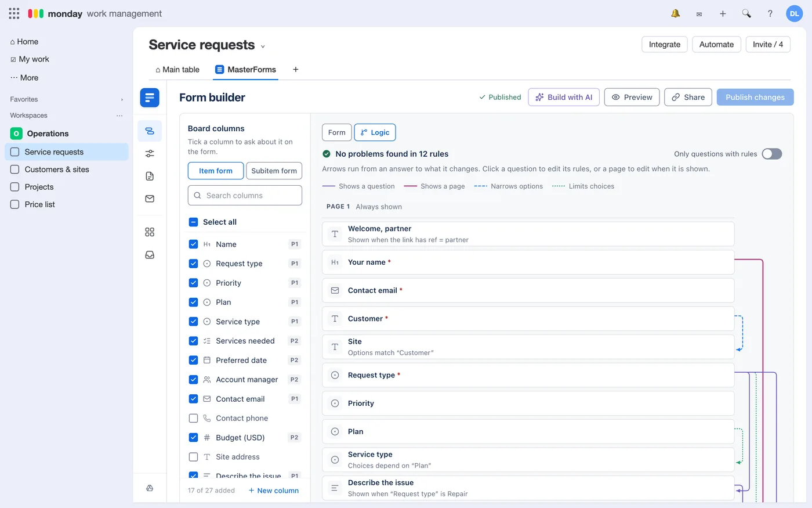The height and width of the screenshot is (508, 812).
Task: Toggle the Select all checkbox
Action: click(x=194, y=222)
